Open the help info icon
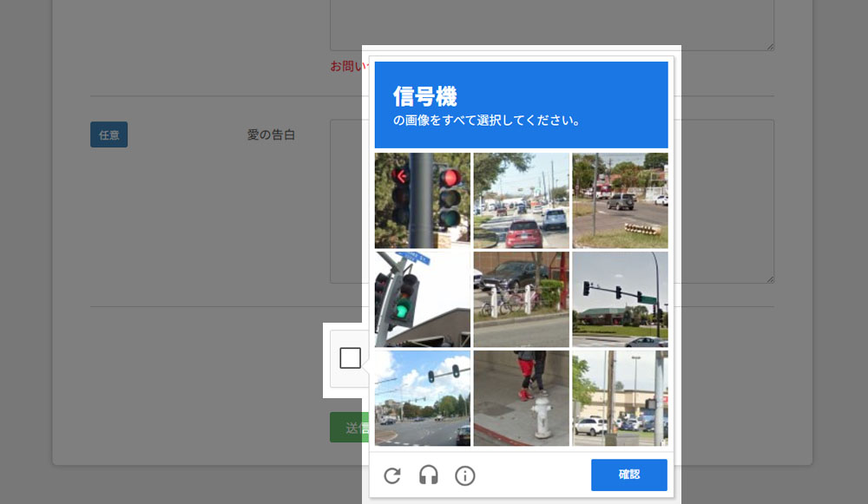Screen dimensions: 868x504 [x=465, y=475]
